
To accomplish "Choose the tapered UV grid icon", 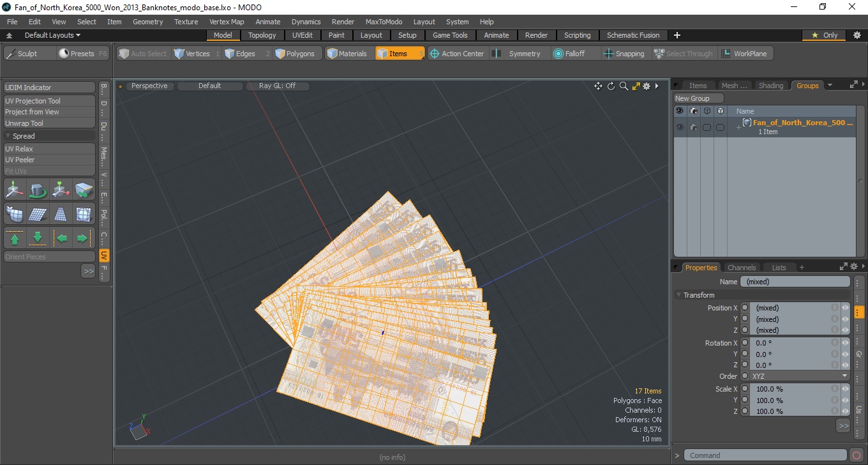I will pyautogui.click(x=61, y=214).
